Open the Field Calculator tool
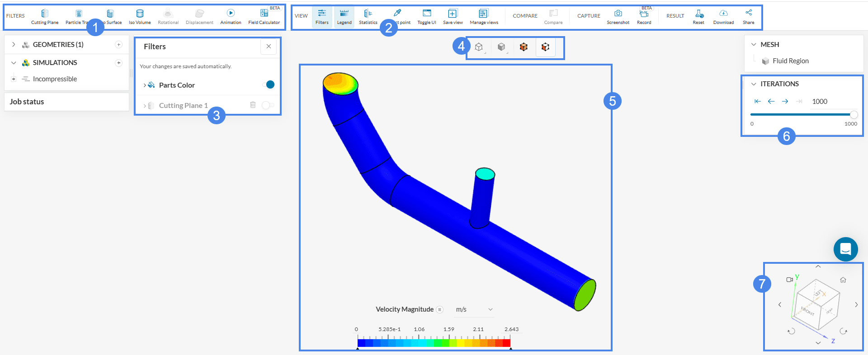 [x=264, y=17]
